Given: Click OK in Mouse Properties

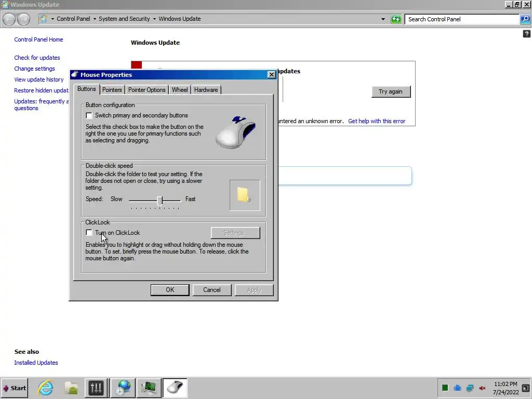Looking at the screenshot, I should coord(170,290).
